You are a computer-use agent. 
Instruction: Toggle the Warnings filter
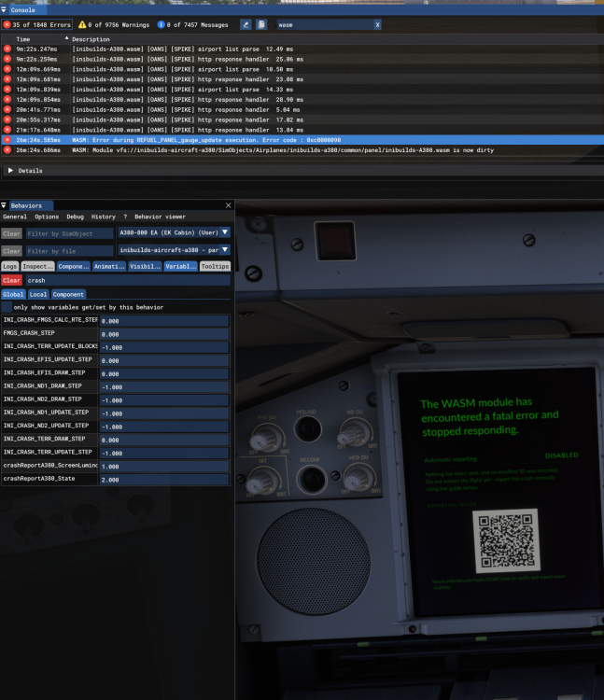tap(114, 24)
